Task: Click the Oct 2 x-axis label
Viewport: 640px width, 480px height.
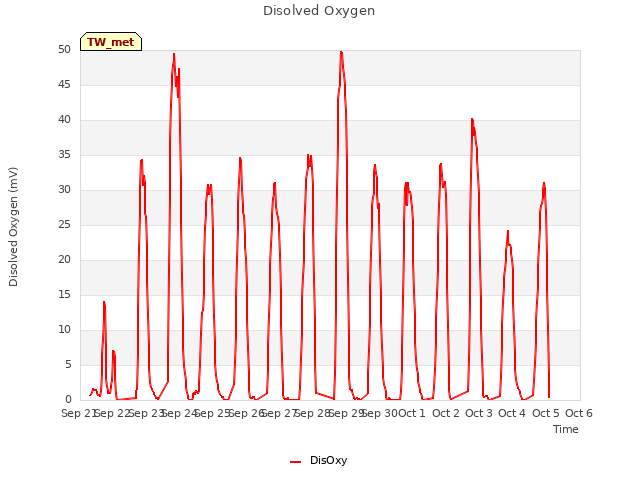Action: (446, 413)
